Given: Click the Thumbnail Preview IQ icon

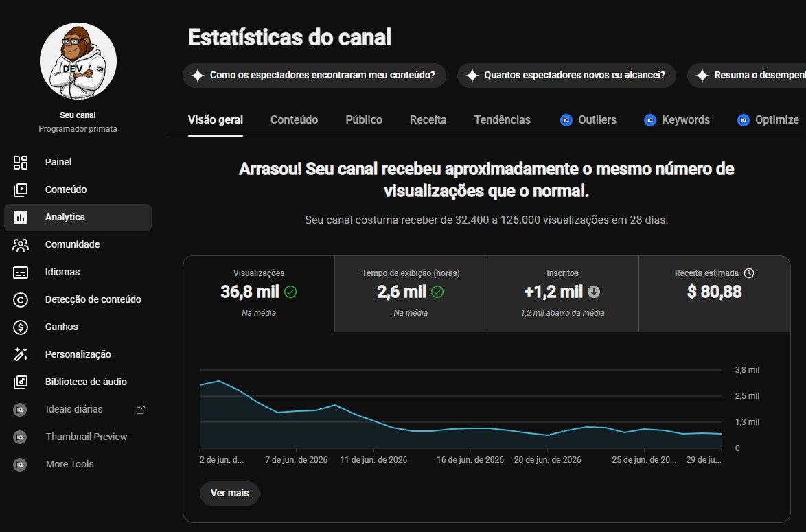Looking at the screenshot, I should pyautogui.click(x=20, y=437).
